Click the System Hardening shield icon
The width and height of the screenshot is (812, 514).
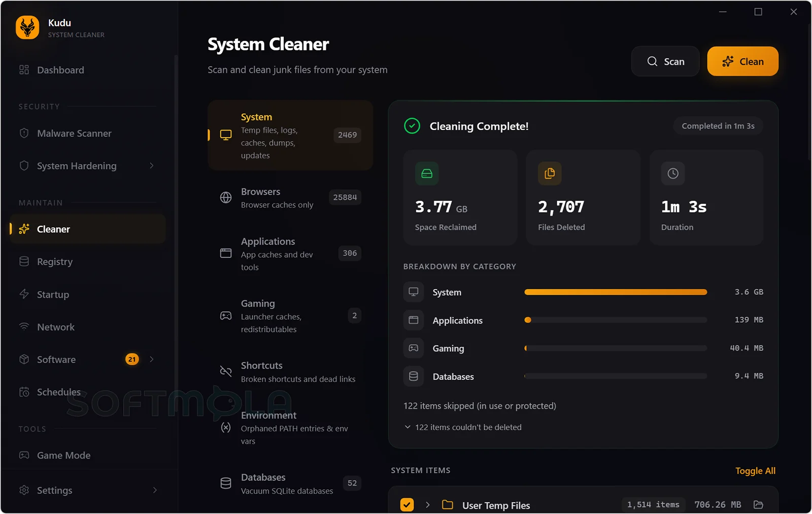pos(24,166)
